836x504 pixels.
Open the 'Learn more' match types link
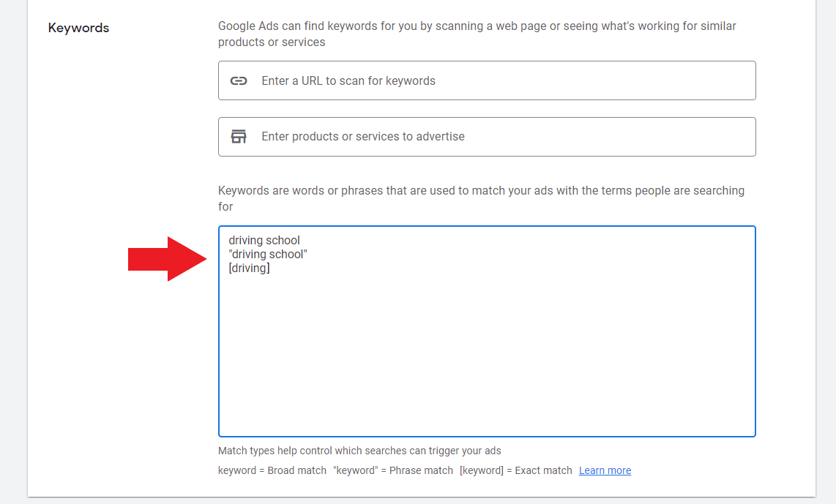click(605, 470)
